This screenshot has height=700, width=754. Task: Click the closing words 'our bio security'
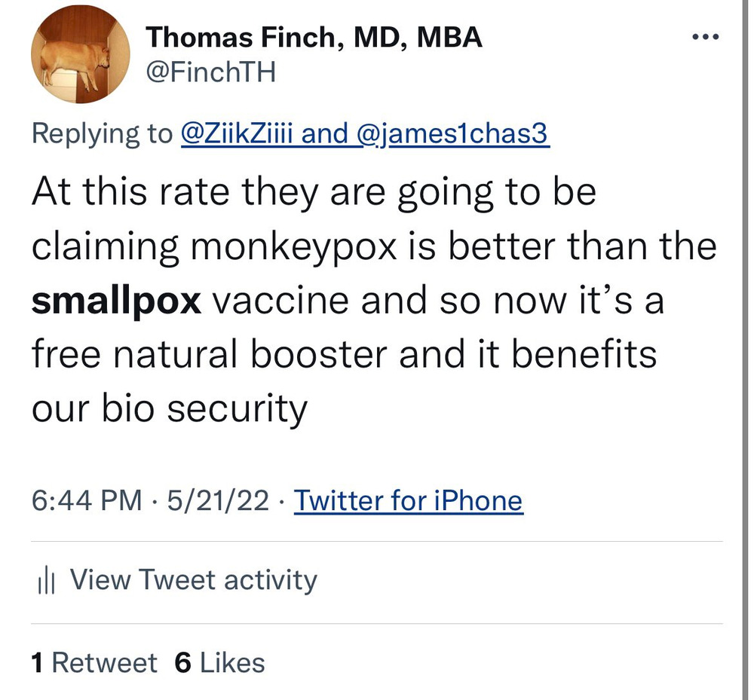pyautogui.click(x=170, y=409)
